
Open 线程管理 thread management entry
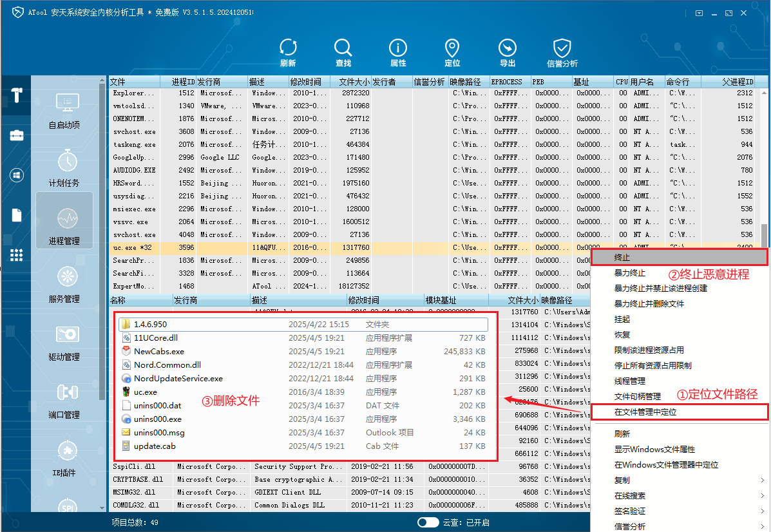coord(629,381)
